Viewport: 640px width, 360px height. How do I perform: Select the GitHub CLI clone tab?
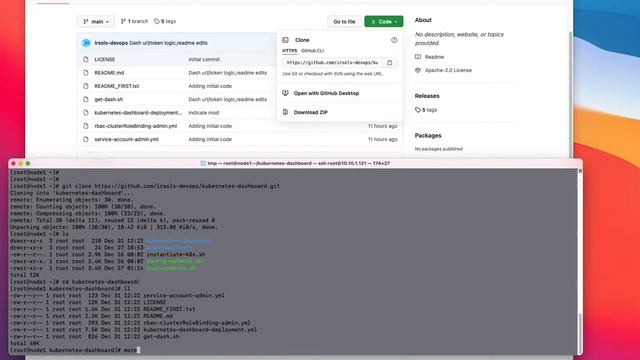pos(312,51)
